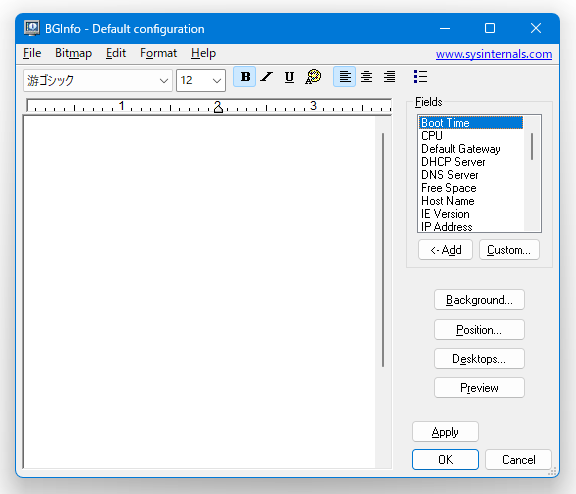Select IE Version field

click(x=471, y=214)
